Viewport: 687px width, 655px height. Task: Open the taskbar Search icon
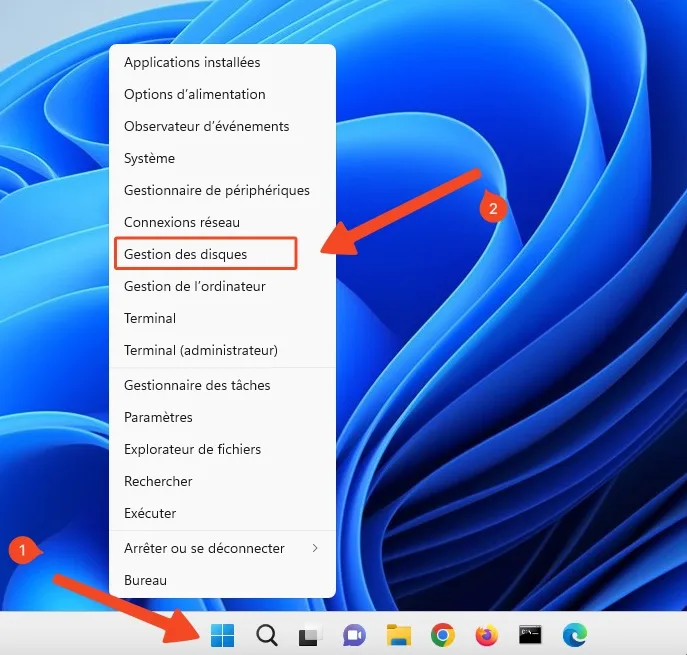(267, 635)
